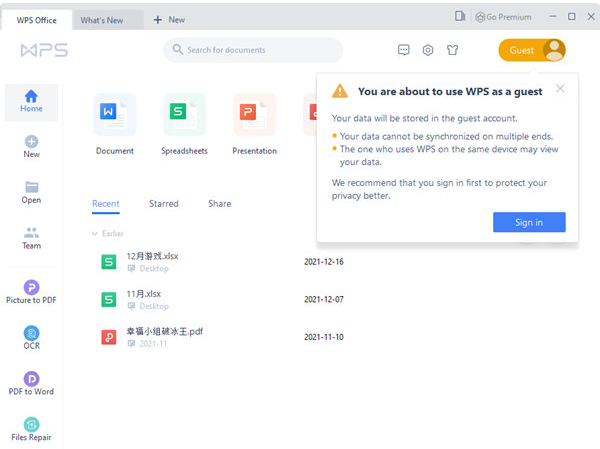
Task: Click the PDF icon of 幸福小组破冰王.pdf
Action: pos(109,337)
